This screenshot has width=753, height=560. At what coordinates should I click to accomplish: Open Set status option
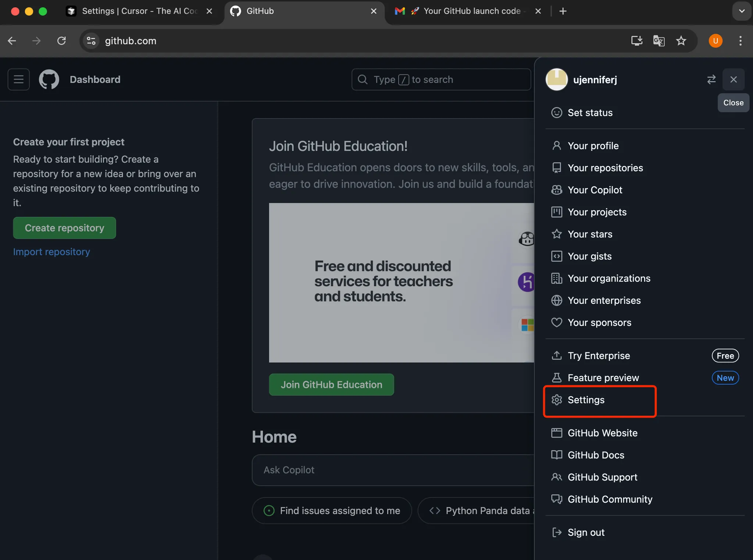click(645, 112)
